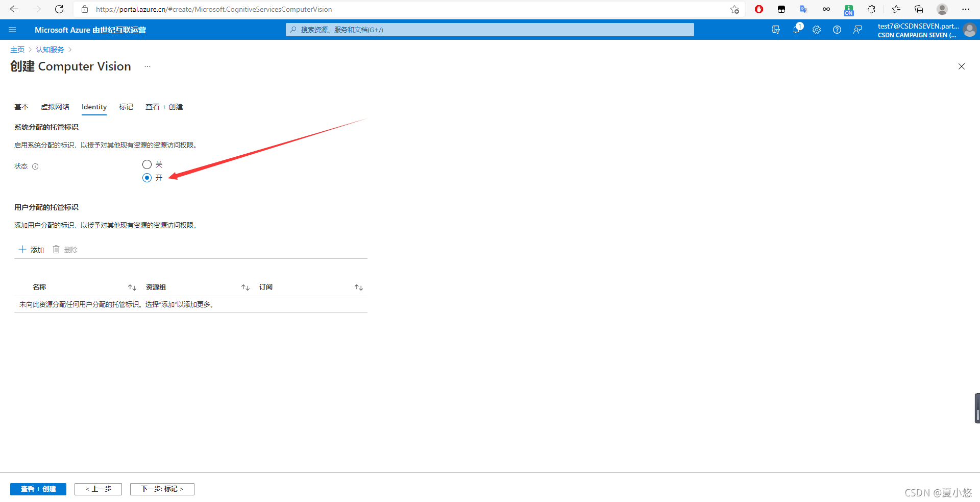Open the browser collections icon

919,9
